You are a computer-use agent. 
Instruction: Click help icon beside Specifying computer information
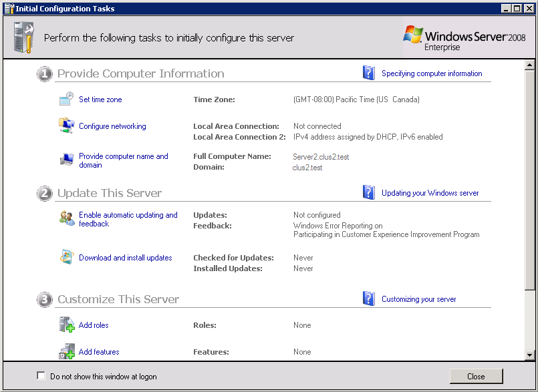(368, 73)
